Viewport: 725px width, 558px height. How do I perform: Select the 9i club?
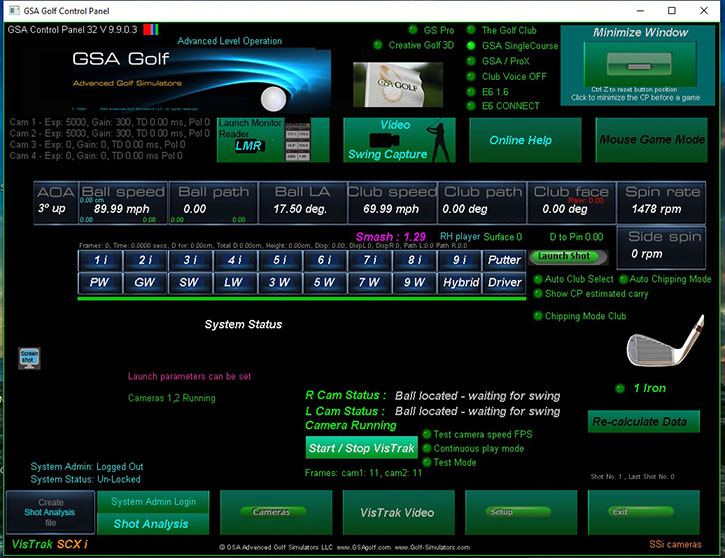tap(459, 260)
